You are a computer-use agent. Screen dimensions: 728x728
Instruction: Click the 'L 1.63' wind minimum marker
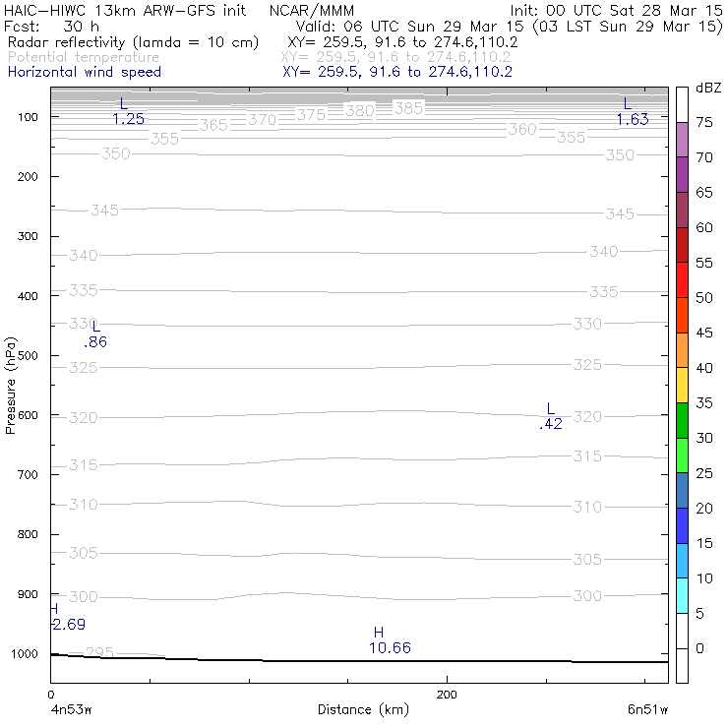(x=633, y=111)
